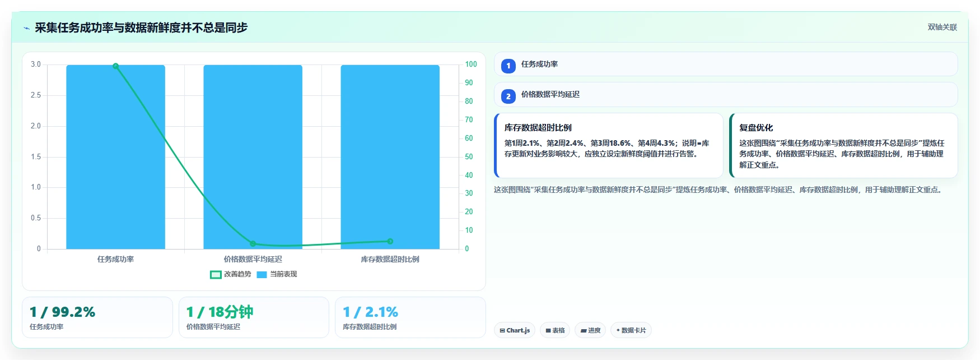The width and height of the screenshot is (980, 360).
Task: Toggle the 当前表现 legend swatch
Action: [262, 274]
